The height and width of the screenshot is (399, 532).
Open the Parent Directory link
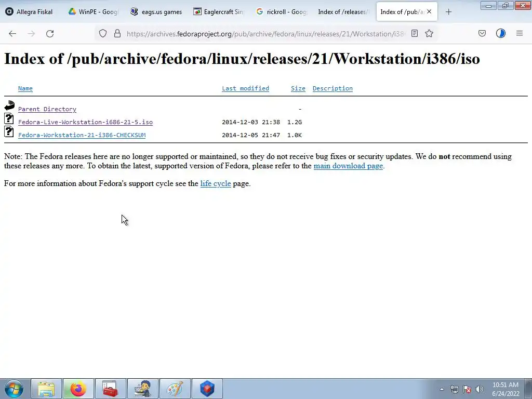47,109
